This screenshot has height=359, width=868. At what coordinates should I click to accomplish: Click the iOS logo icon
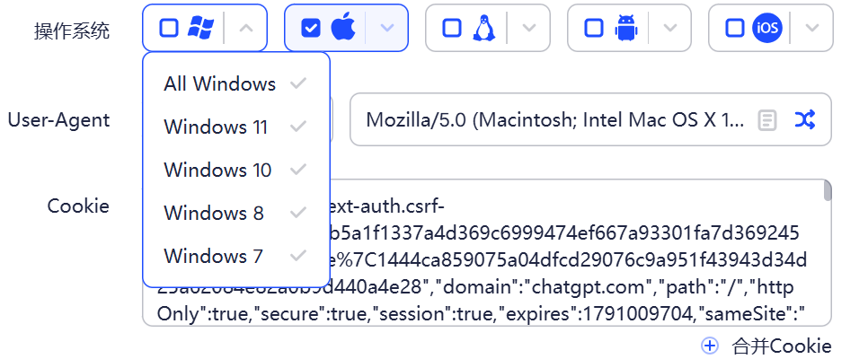point(767,28)
